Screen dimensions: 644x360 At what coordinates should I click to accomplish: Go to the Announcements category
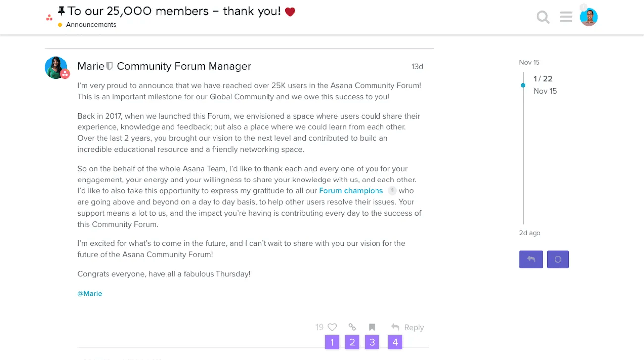(91, 24)
